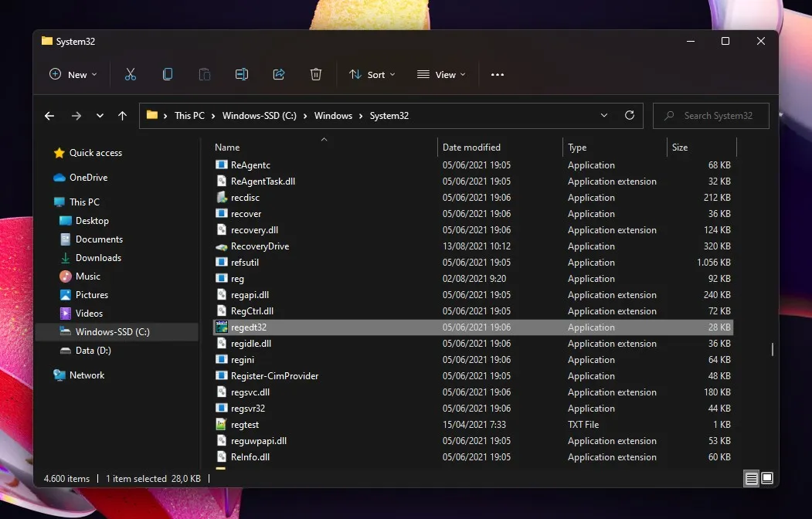812x519 pixels.
Task: Expand the recent locations chevron
Action: click(100, 115)
